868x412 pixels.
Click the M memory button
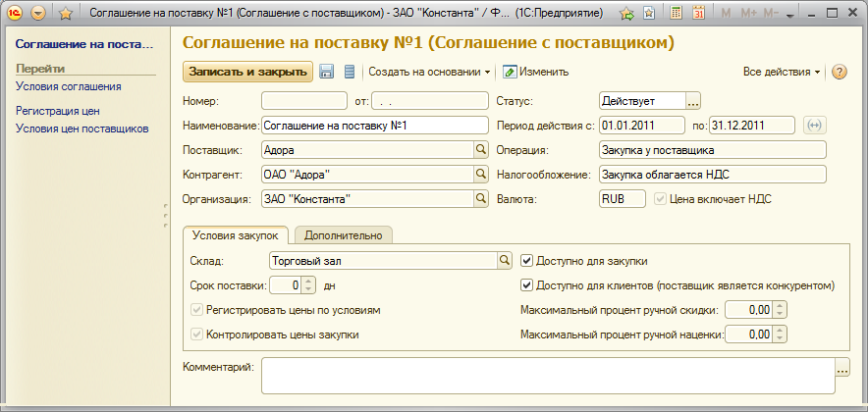pos(727,14)
